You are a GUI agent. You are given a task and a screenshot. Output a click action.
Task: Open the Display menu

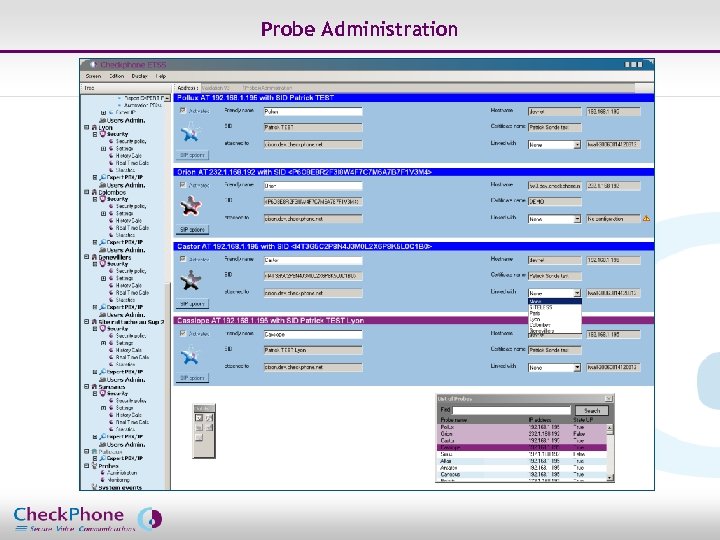point(140,76)
